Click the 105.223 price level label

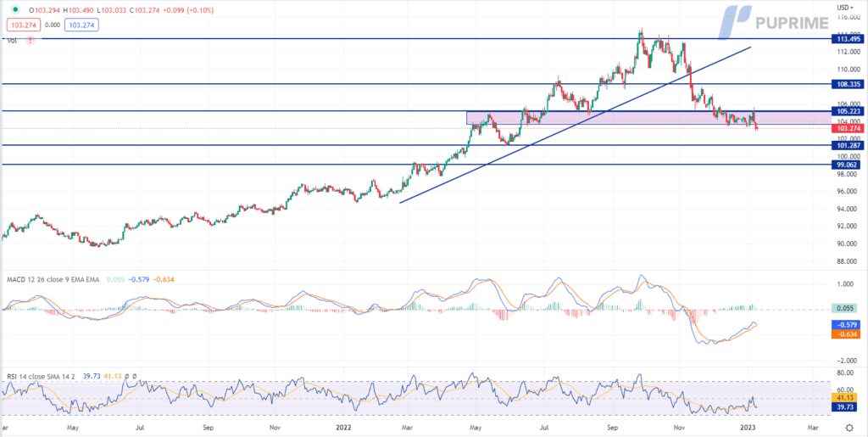click(847, 111)
